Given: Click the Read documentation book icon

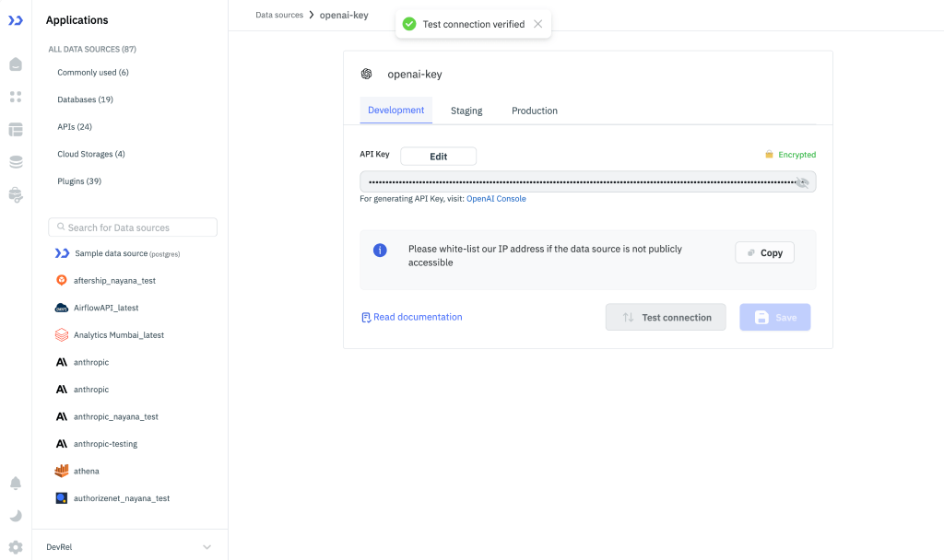Looking at the screenshot, I should point(365,318).
